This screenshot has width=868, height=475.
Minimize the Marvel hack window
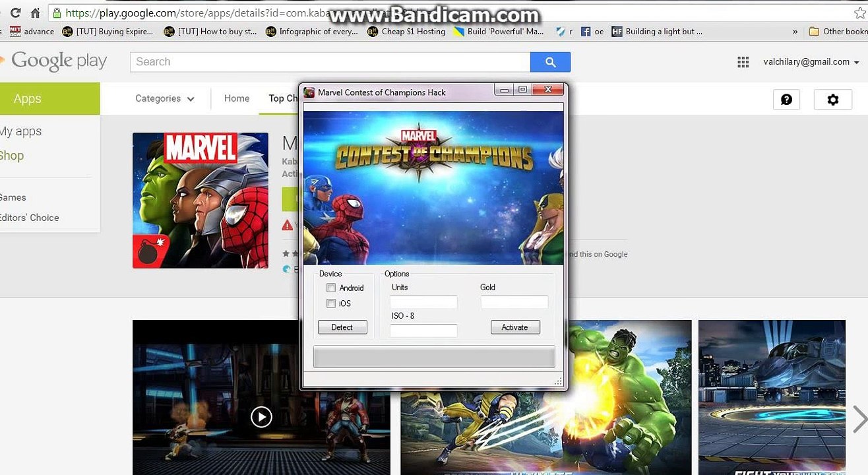point(504,90)
